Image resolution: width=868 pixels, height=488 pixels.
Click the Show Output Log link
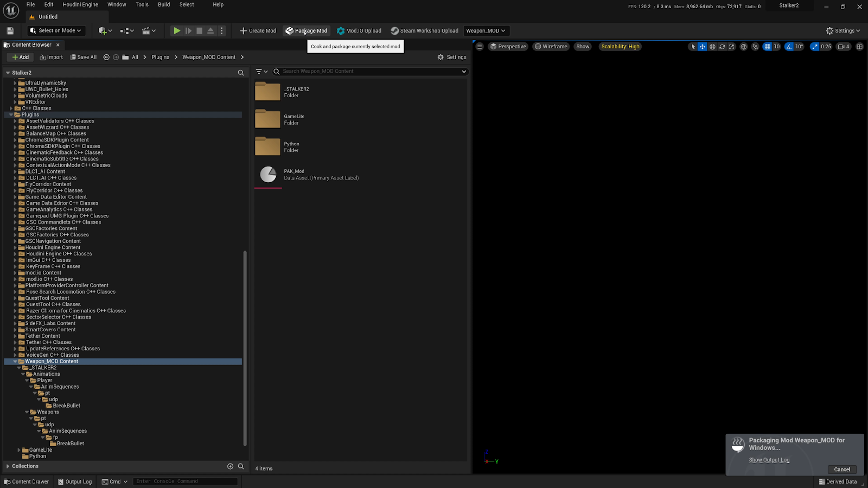tap(769, 460)
